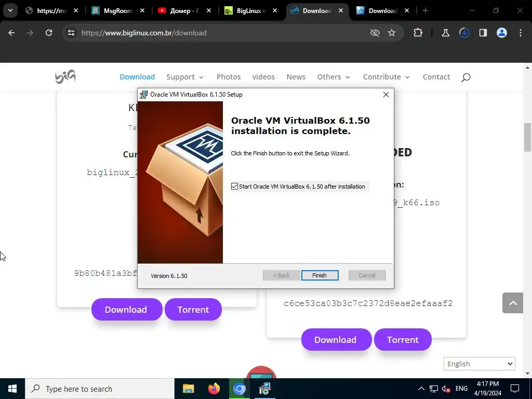This screenshot has width=532, height=399.
Task: Toggle the browser side panel
Action: [x=483, y=33]
